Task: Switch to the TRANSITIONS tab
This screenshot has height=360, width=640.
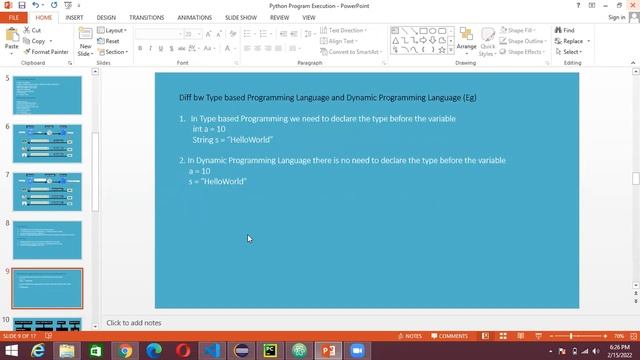Action: [x=147, y=18]
